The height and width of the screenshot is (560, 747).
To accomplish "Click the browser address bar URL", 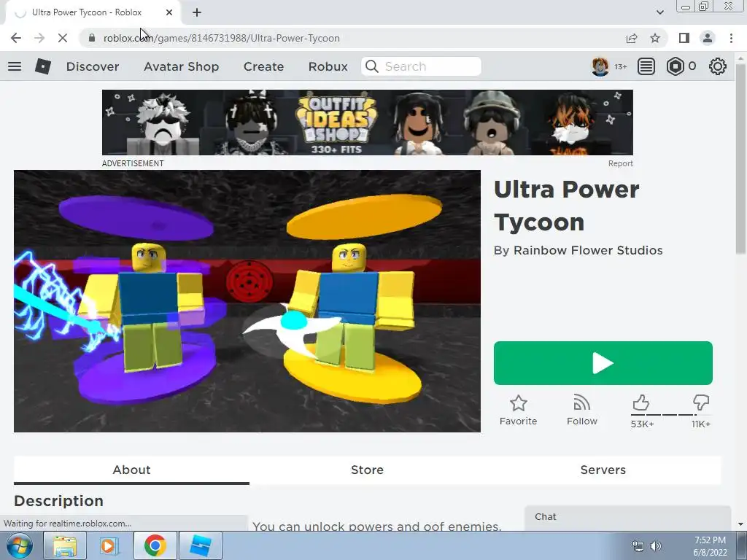I will pyautogui.click(x=222, y=38).
